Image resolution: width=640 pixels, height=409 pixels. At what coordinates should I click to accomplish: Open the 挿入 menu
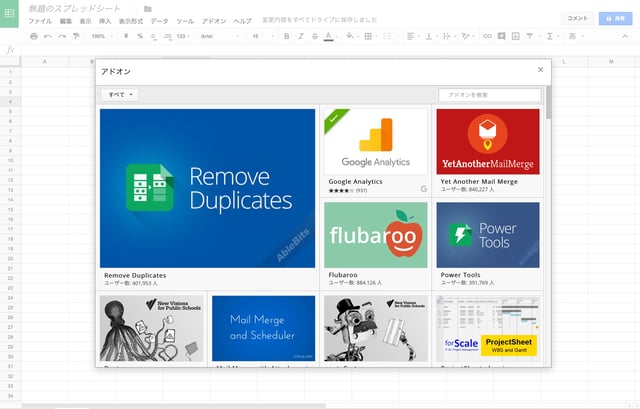[105, 21]
